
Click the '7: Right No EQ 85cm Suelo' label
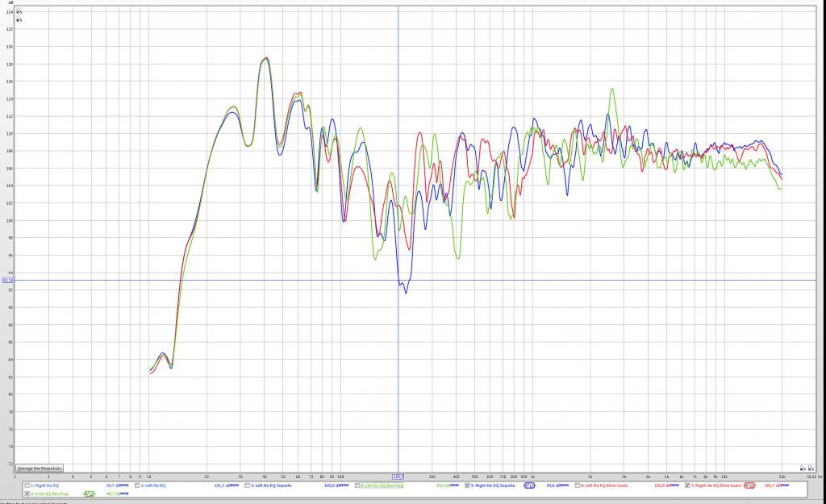[716, 485]
